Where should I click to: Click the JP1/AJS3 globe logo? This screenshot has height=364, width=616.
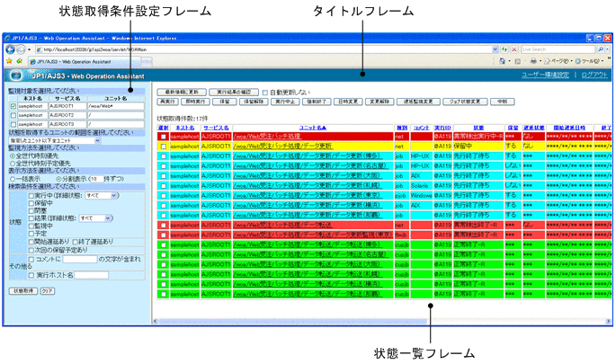pos(16,75)
